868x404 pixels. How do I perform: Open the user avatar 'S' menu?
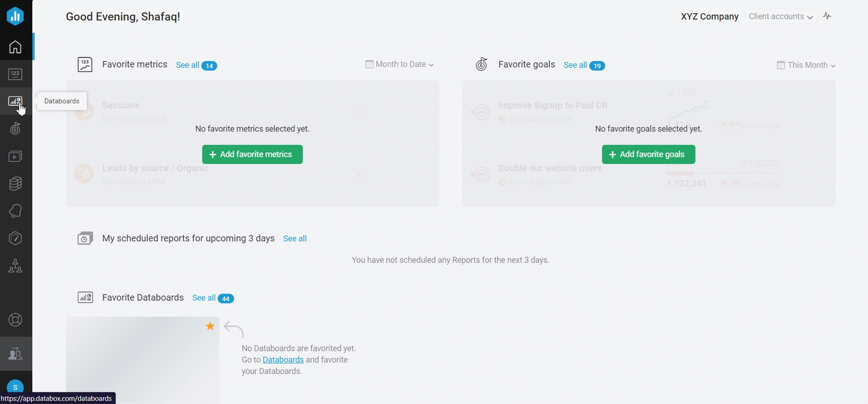tap(15, 387)
